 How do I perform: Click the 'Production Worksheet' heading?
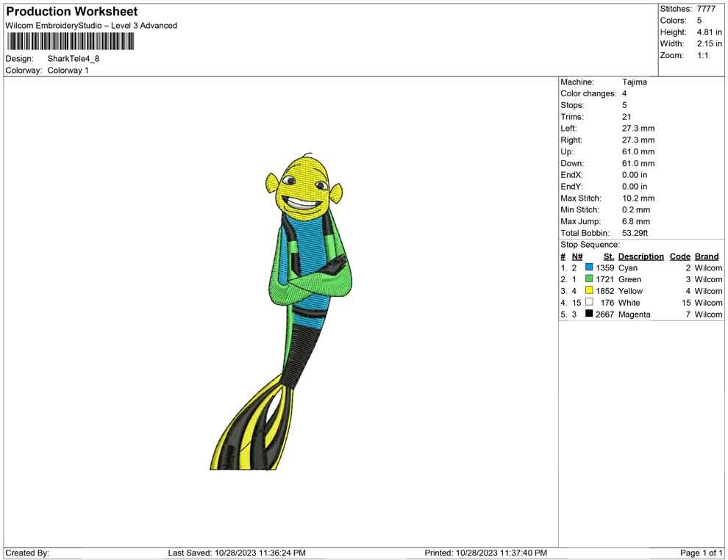coord(72,12)
